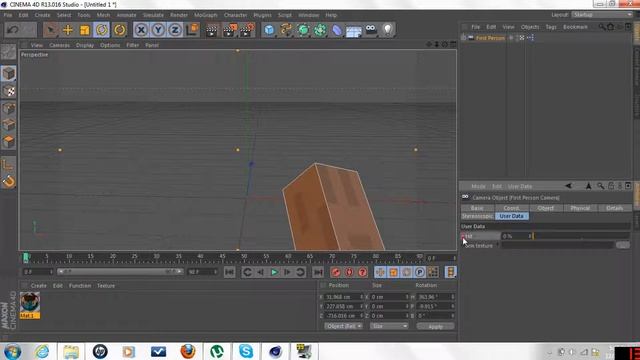640x360 pixels.
Task: Switch to Coord. tab
Action: [511, 208]
